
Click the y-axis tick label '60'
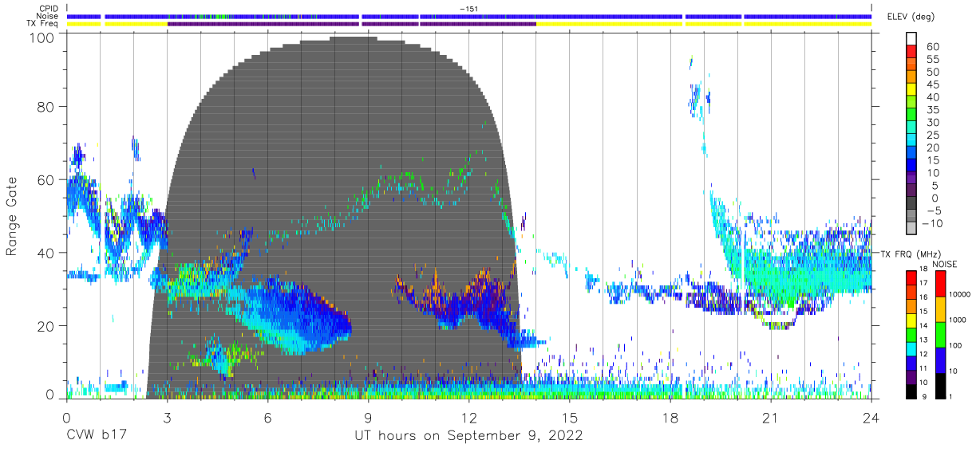(45, 179)
